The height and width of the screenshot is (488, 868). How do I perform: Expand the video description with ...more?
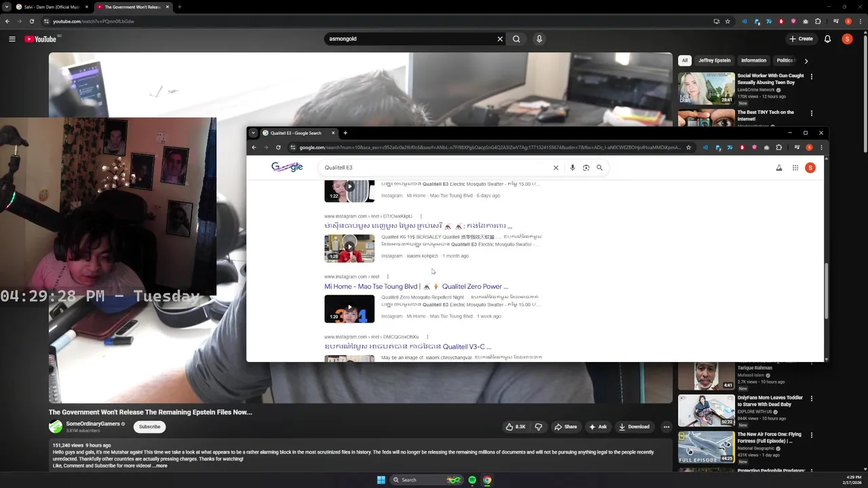tap(160, 466)
